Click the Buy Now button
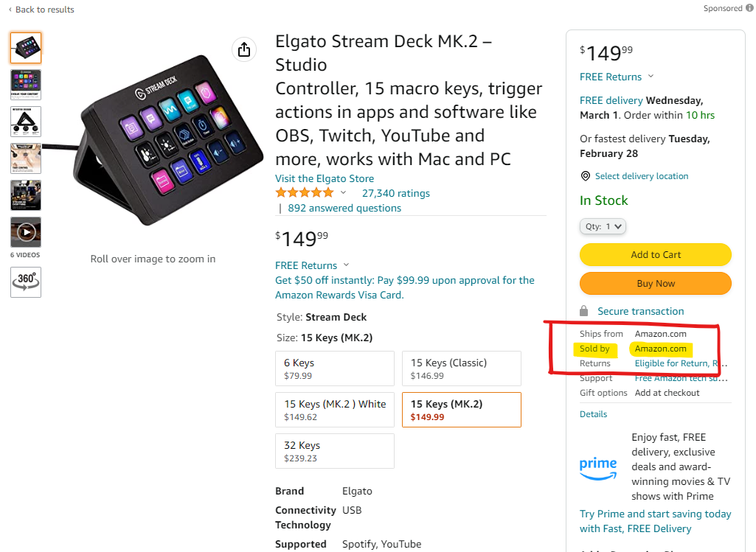This screenshot has height=552, width=756. coord(656,284)
